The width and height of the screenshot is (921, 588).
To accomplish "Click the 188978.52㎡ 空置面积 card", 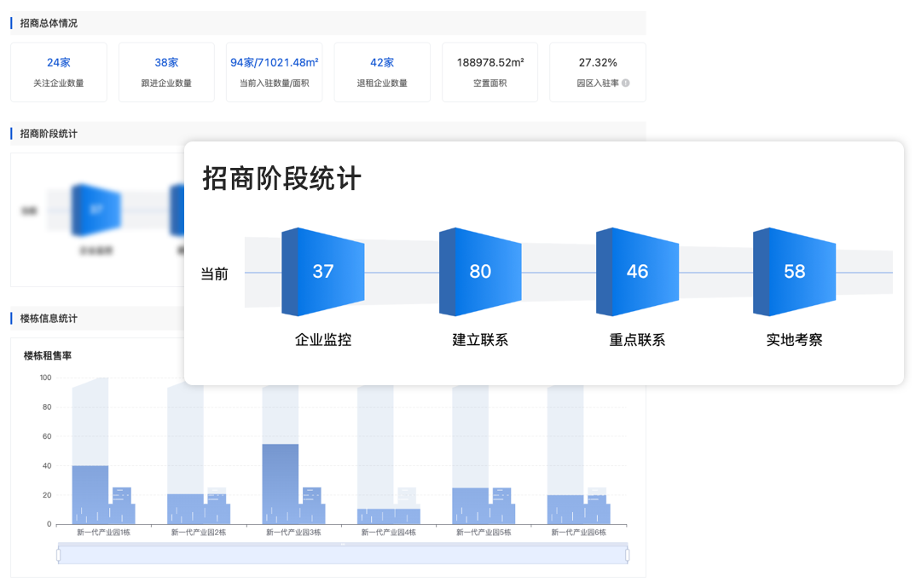I will pyautogui.click(x=489, y=72).
